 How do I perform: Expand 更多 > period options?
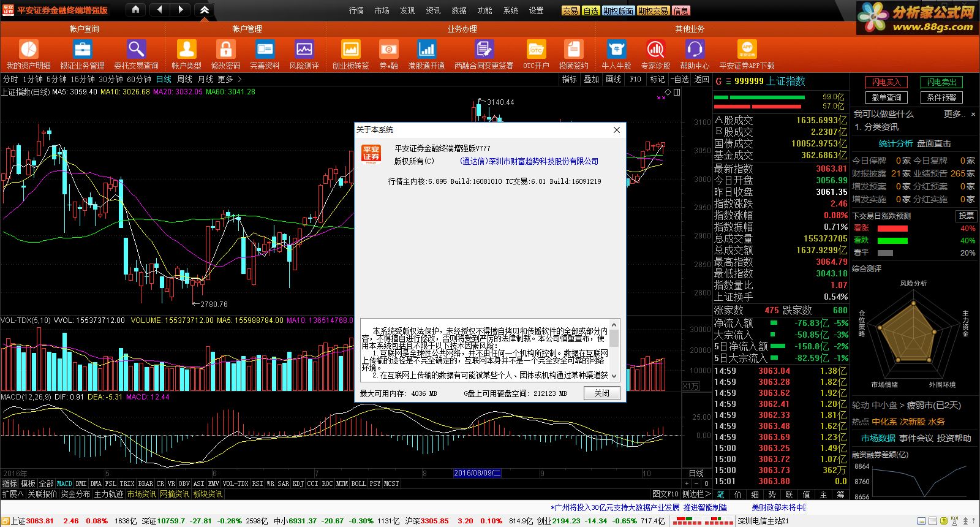point(230,79)
